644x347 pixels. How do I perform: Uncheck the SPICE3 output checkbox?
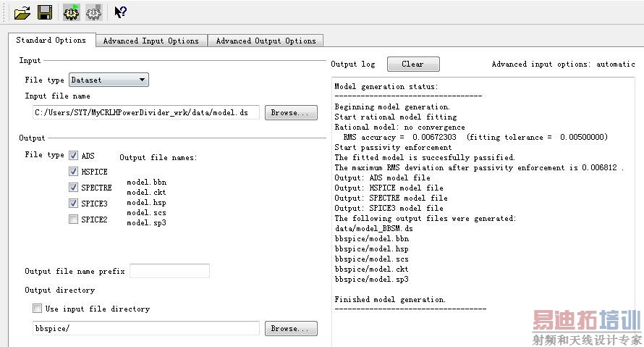tap(74, 204)
